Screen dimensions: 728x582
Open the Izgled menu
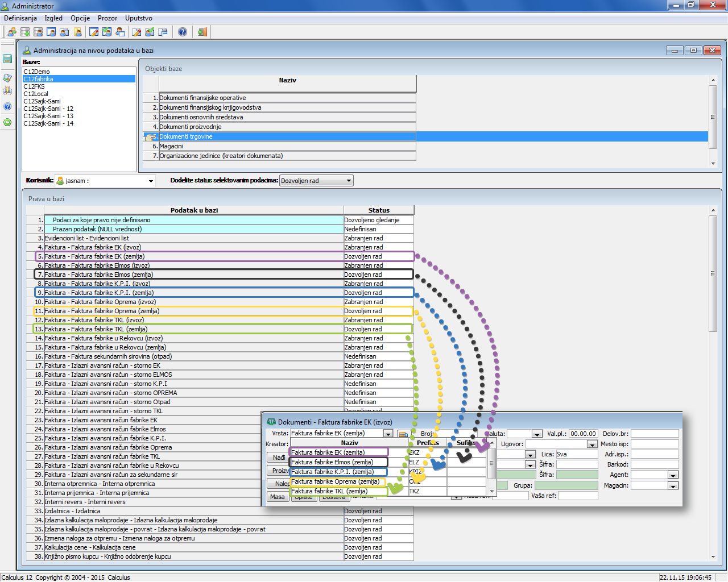coord(53,18)
